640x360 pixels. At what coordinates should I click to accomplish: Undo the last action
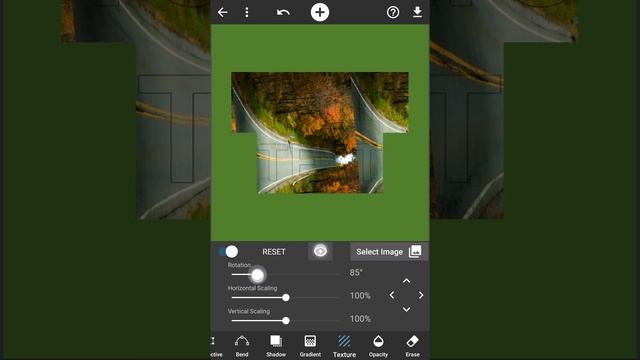(x=283, y=12)
